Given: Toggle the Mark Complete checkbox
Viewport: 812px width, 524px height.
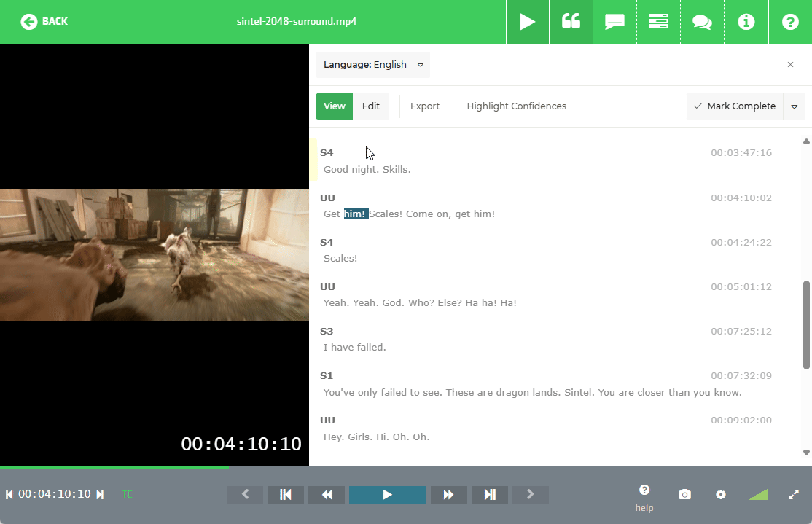Looking at the screenshot, I should click(734, 106).
